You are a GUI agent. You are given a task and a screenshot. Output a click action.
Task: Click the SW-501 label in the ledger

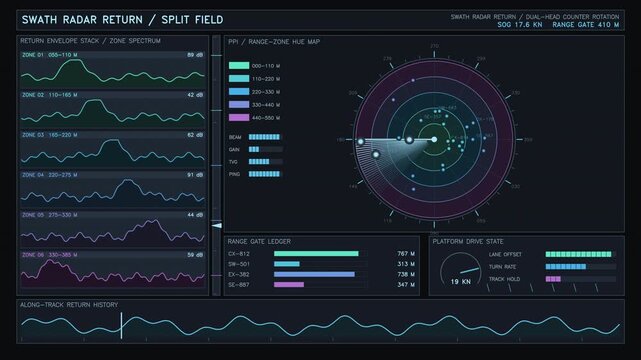(239, 264)
